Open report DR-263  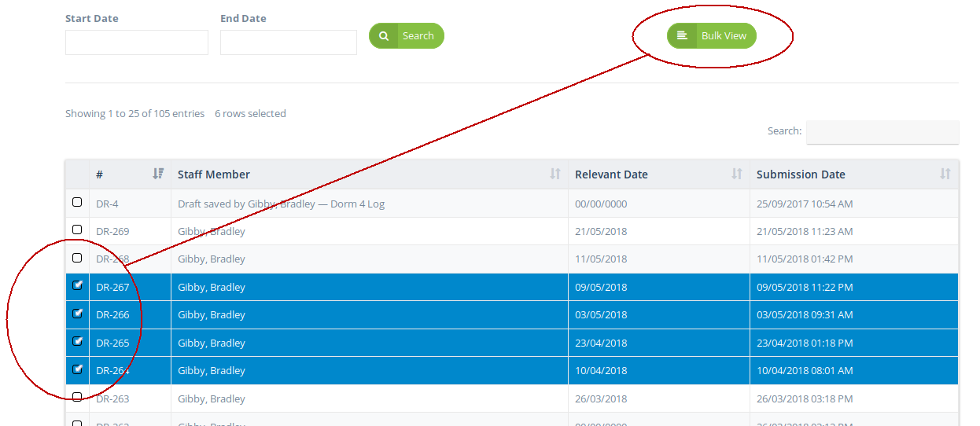112,399
